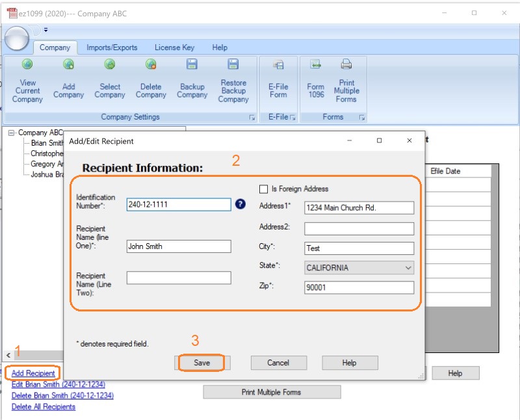Click the Delete All Recipients link
The height and width of the screenshot is (420, 520).
(x=43, y=407)
